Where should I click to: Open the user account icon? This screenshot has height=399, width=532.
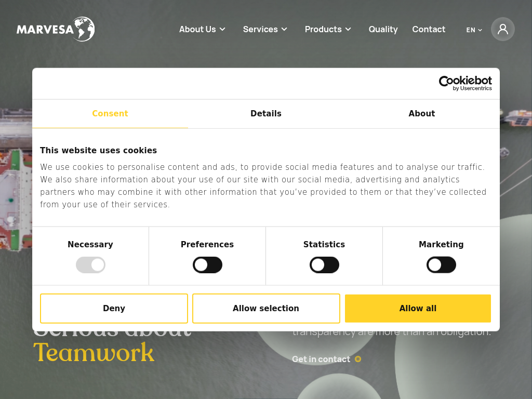coord(503,29)
